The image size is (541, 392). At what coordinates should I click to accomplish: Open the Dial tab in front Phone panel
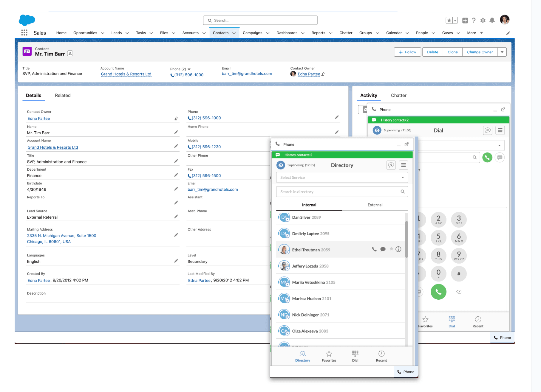click(355, 356)
